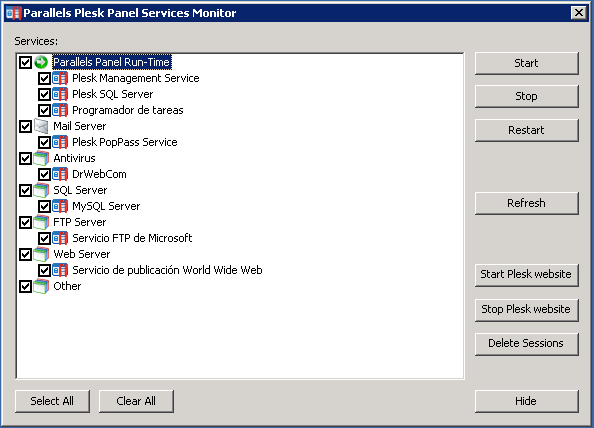Click the Antivirus group icon
Viewport: 594px width, 428px height.
41,158
